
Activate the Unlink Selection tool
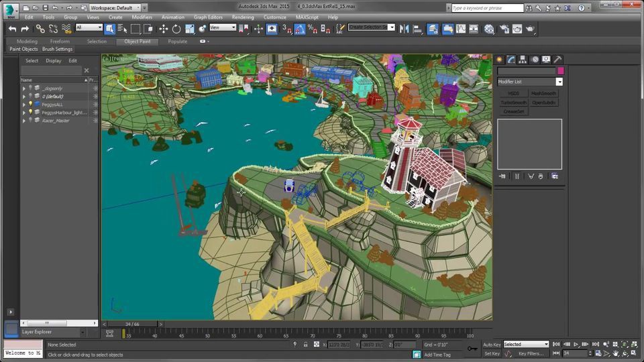[x=53, y=29]
